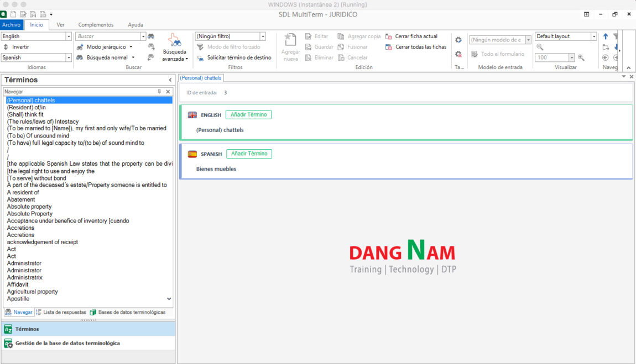Click the new document icon in quick access toolbar

[13, 14]
